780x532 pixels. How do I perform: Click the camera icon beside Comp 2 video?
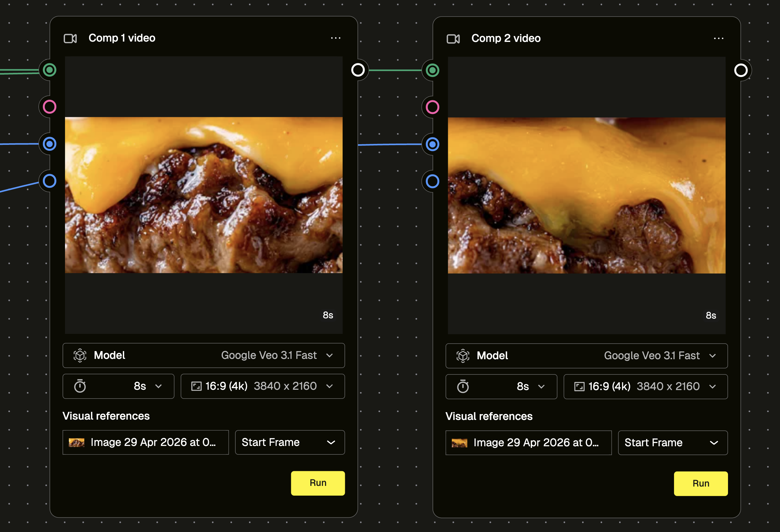tap(453, 39)
